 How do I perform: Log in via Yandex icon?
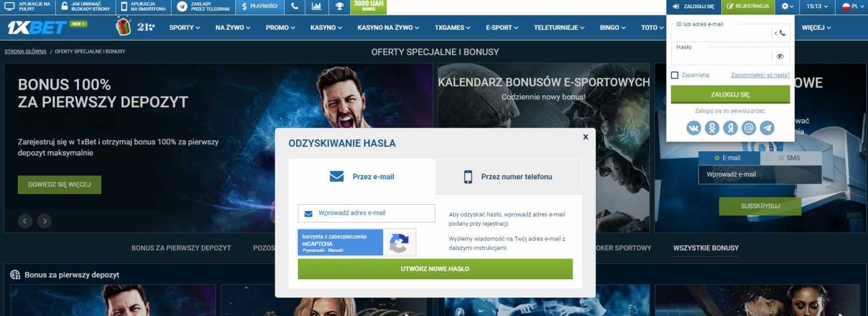[731, 128]
